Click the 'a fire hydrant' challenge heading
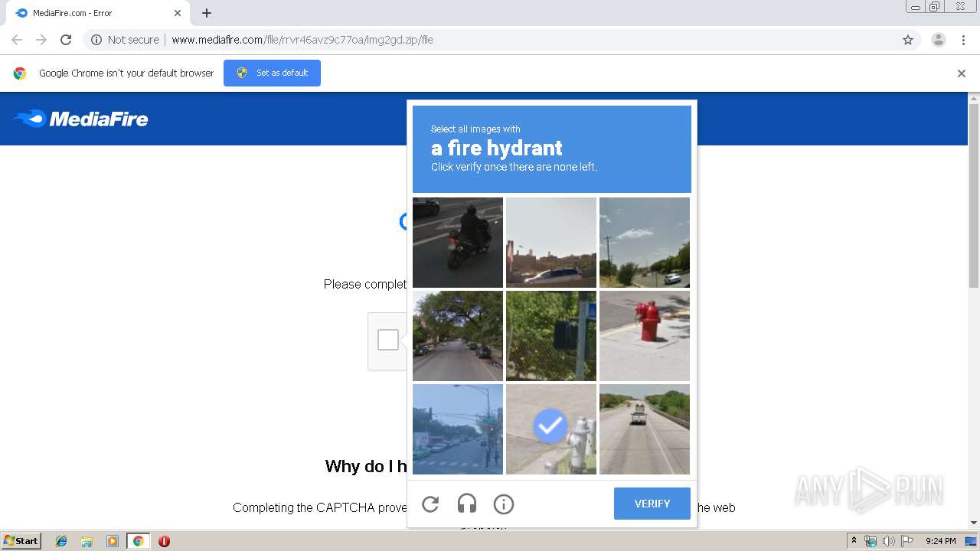Screen dimensions: 980x551 point(497,148)
